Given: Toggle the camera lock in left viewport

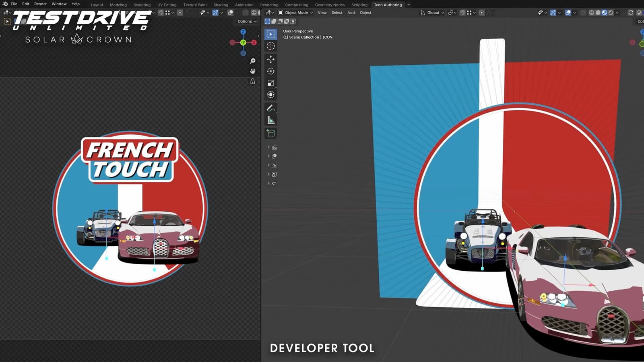Looking at the screenshot, I should click(x=252, y=81).
